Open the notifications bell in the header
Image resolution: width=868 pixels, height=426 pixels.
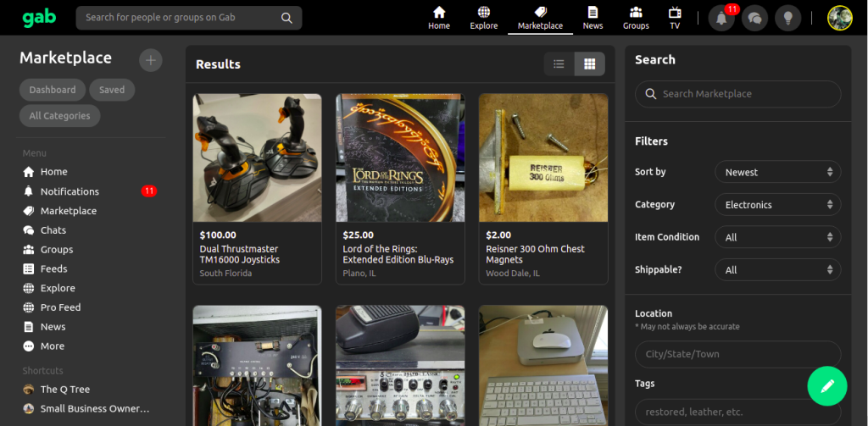coord(721,19)
